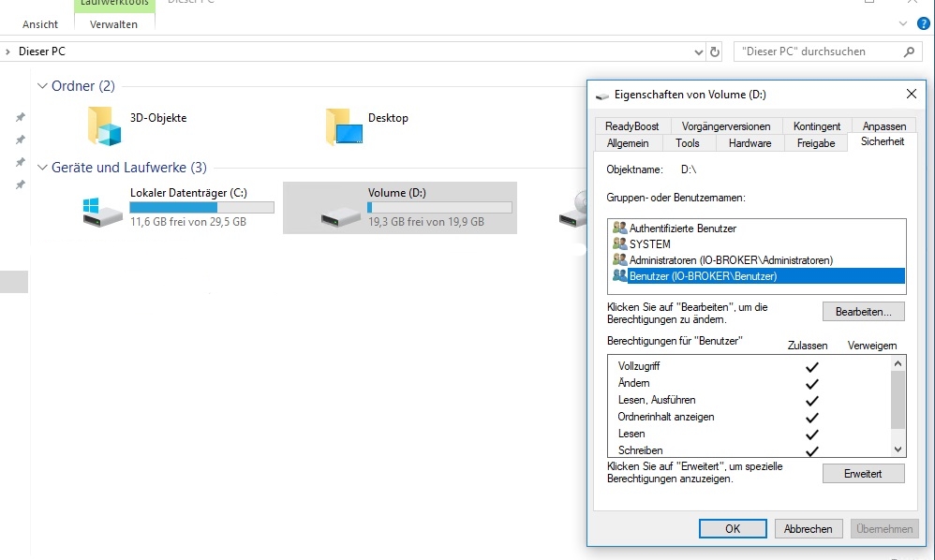
Task: Click the Übernehmen button
Action: coord(884,528)
